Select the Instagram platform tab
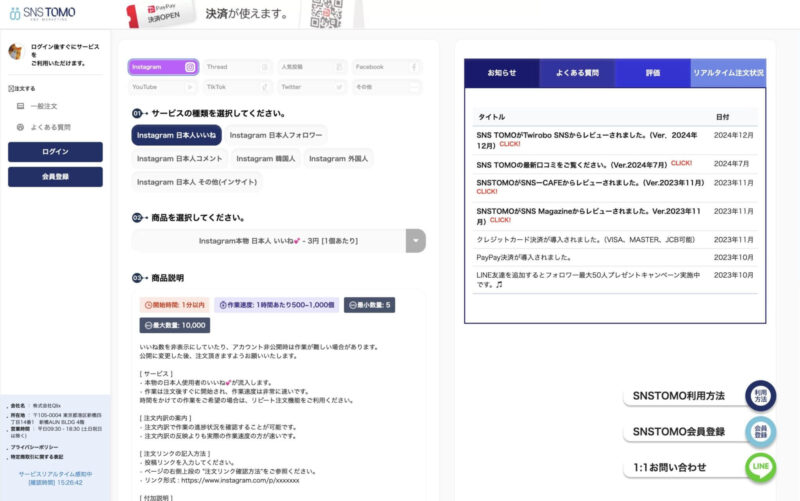Screen dimensions: 800x501 coord(163,67)
